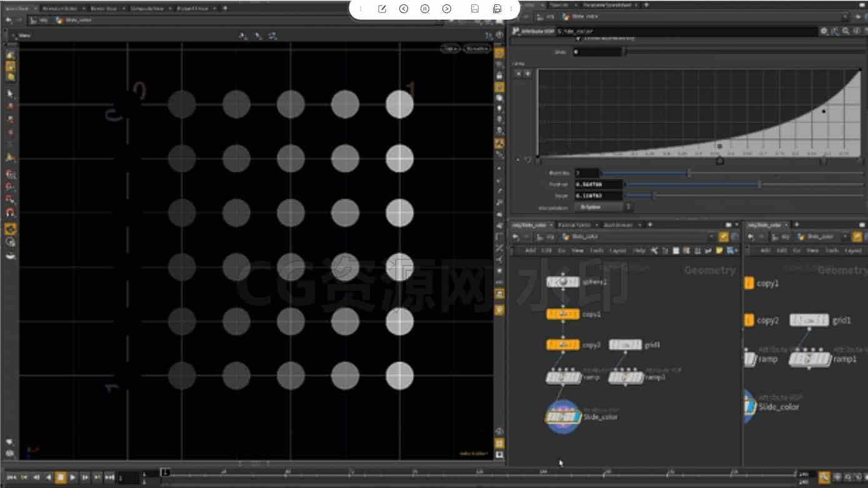Click the Value field showing 0.118763
Image resolution: width=868 pixels, height=488 pixels.
pos(599,196)
